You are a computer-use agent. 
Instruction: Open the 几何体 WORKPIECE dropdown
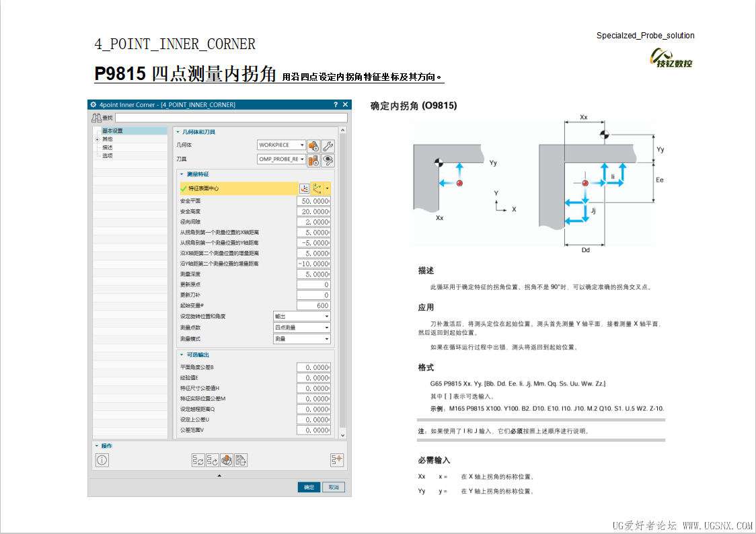(x=282, y=145)
